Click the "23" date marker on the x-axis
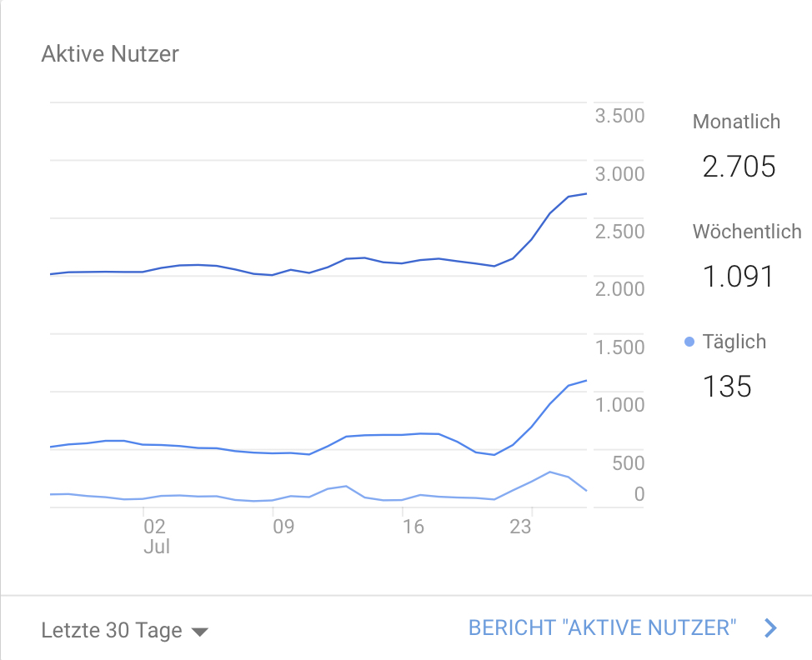Viewport: 812px width, 660px height. pos(521,527)
